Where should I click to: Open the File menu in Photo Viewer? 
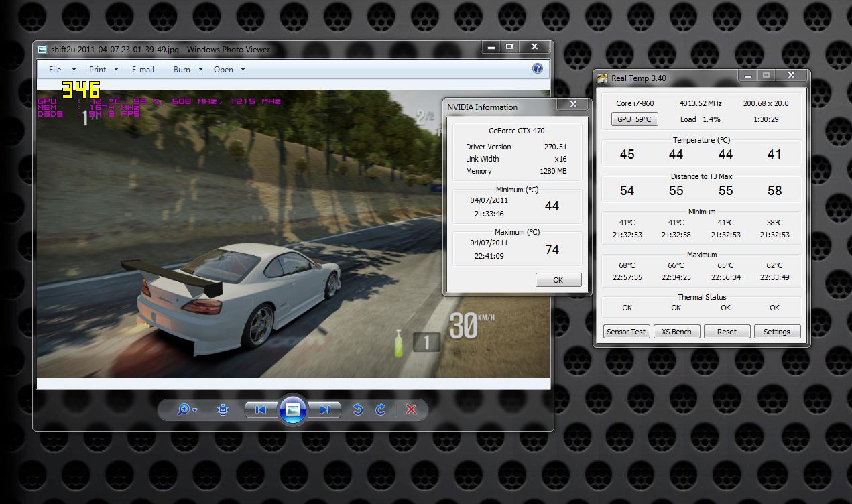click(55, 70)
